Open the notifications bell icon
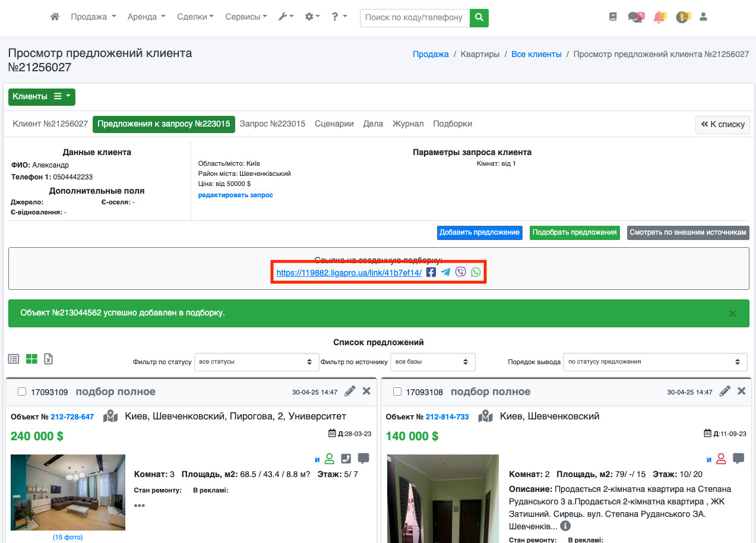This screenshot has height=543, width=756. [x=659, y=17]
